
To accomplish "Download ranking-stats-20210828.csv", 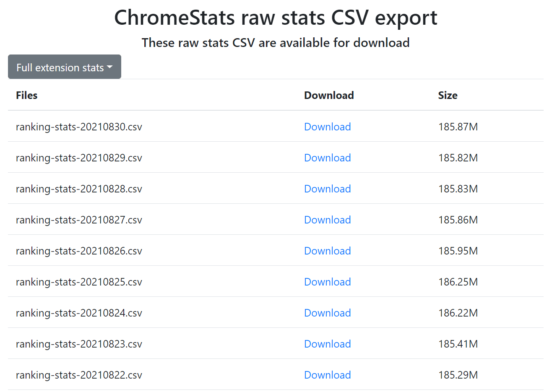I will pyautogui.click(x=327, y=189).
